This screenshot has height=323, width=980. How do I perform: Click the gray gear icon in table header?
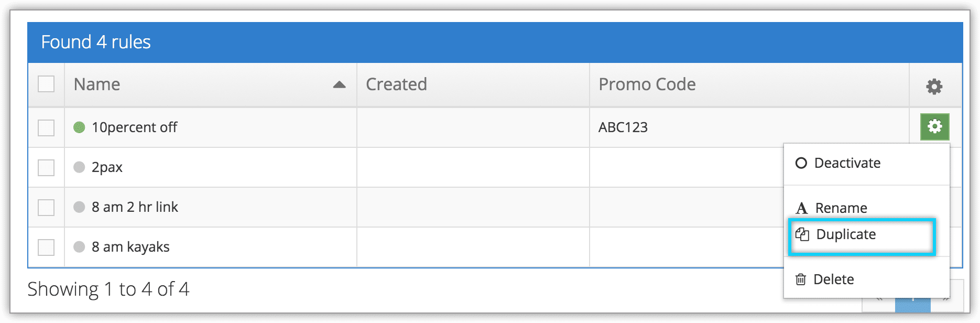[x=934, y=86]
